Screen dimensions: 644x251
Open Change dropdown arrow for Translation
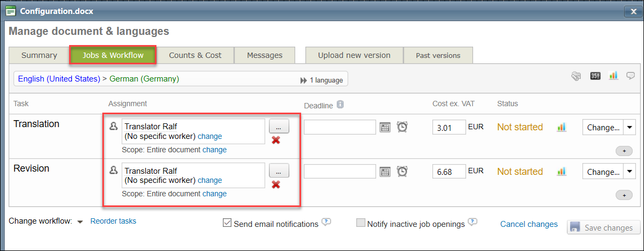(x=629, y=128)
